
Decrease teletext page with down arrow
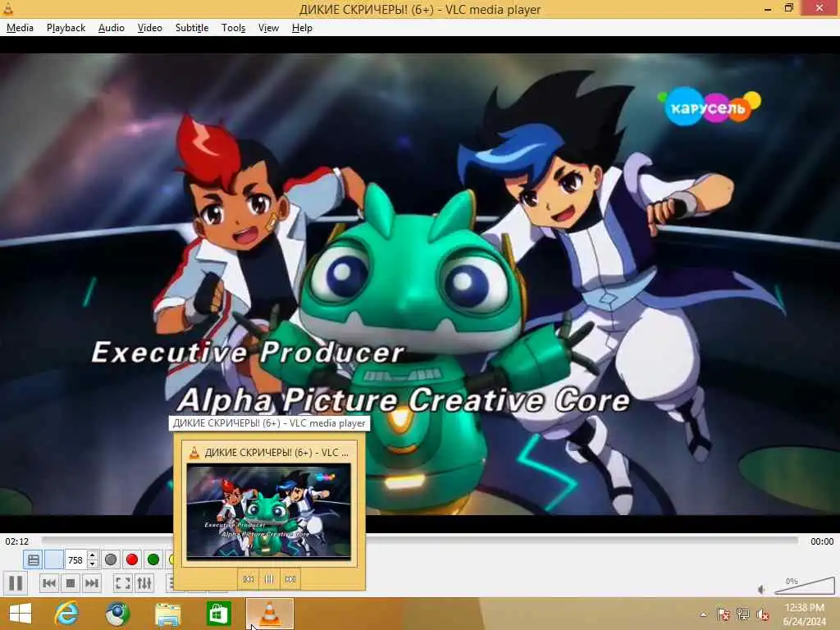[92, 564]
